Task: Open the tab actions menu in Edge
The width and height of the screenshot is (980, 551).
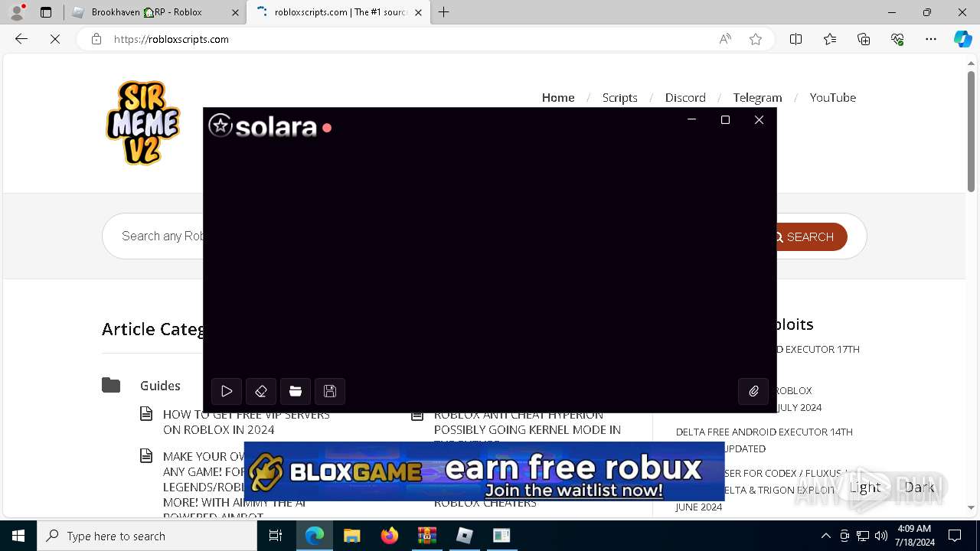Action: (46, 12)
